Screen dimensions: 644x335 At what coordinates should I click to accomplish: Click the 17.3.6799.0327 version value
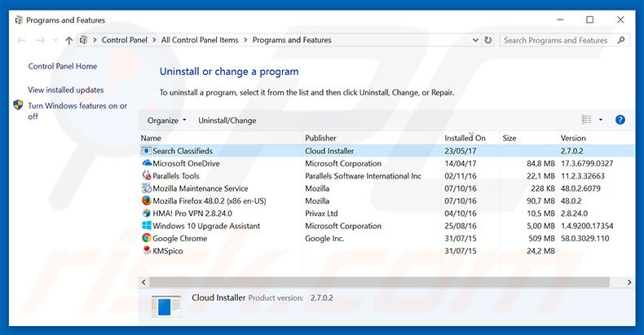click(587, 163)
